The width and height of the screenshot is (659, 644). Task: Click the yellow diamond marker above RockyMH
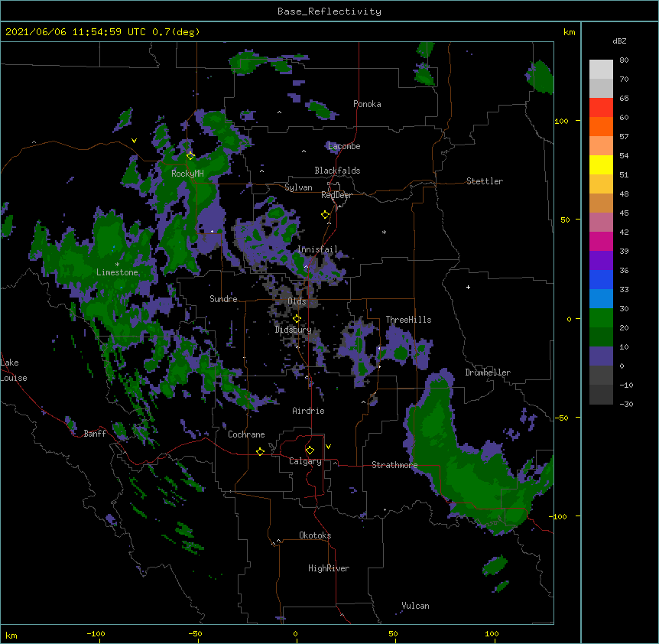[190, 155]
